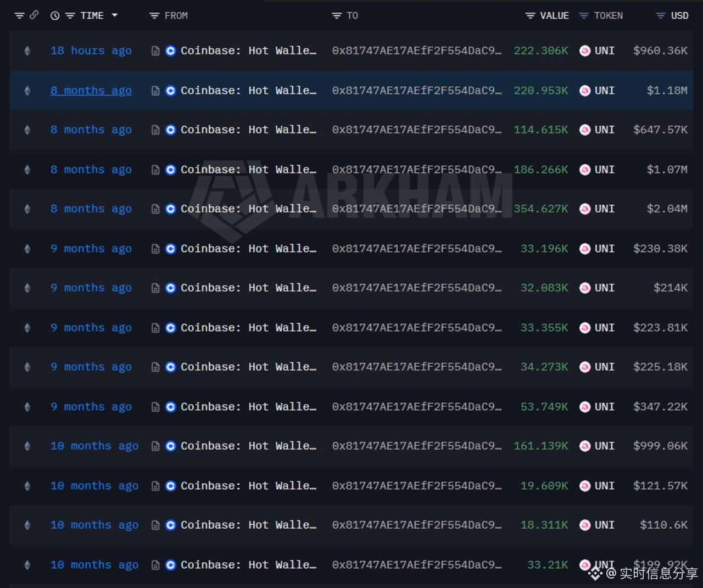Click the chain-link icon in the table header
The height and width of the screenshot is (588, 703).
34,15
